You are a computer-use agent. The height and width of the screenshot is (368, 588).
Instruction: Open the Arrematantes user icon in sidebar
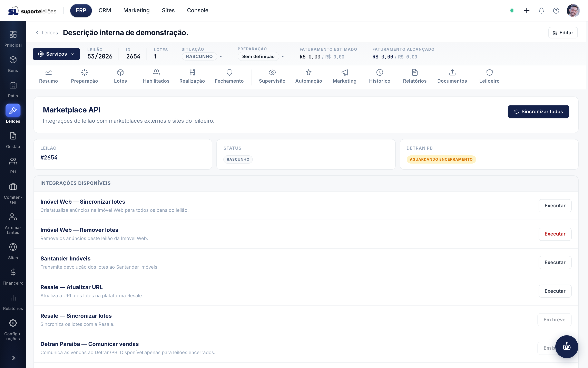(x=13, y=217)
